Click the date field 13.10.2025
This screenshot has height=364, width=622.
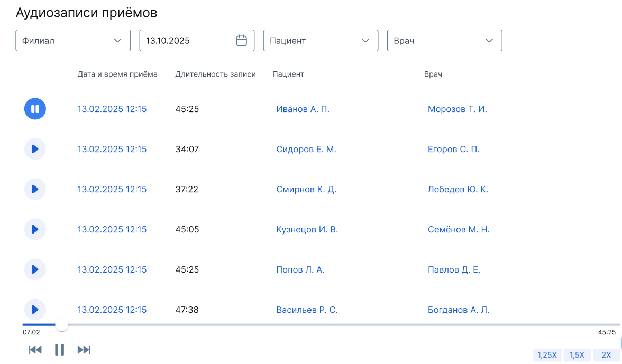185,41
